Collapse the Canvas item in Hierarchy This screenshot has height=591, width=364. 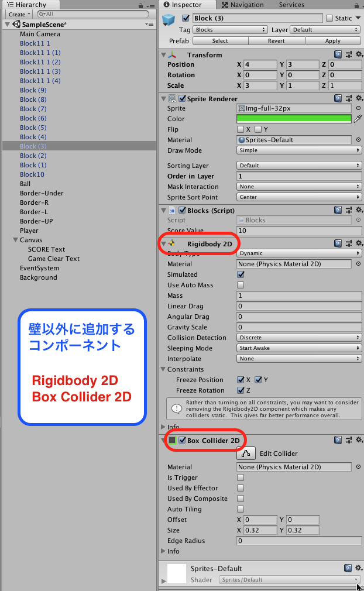[x=15, y=240]
